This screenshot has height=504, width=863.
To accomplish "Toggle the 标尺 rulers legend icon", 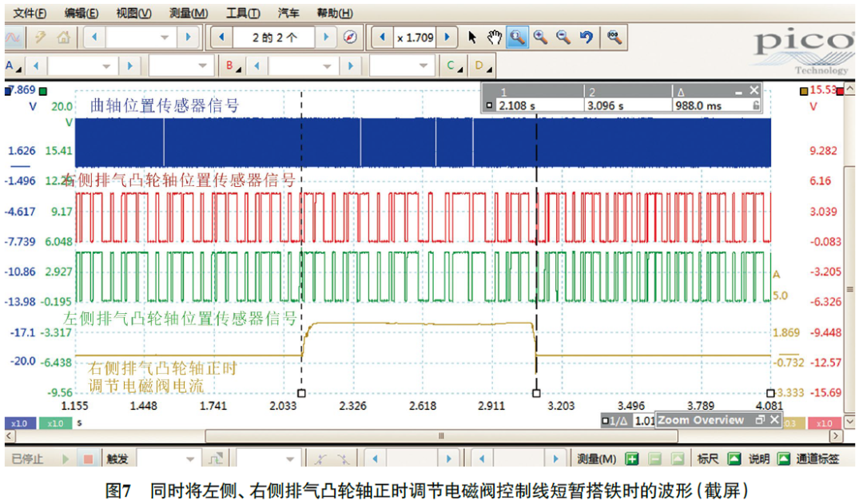I will point(734,458).
